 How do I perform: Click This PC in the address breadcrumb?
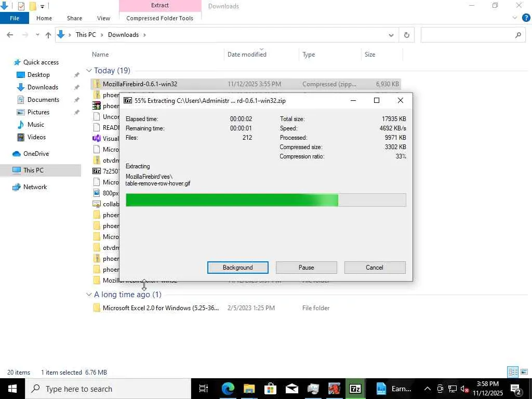86,35
